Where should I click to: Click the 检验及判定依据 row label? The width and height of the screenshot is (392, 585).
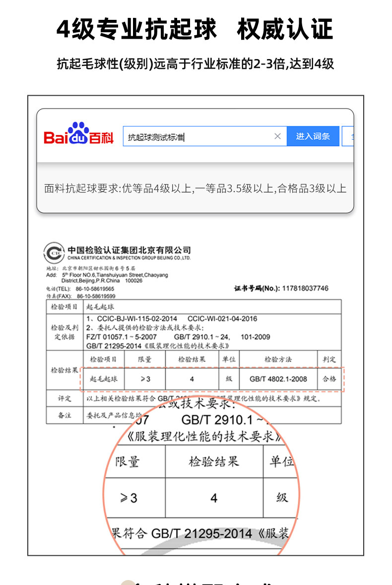(x=65, y=332)
